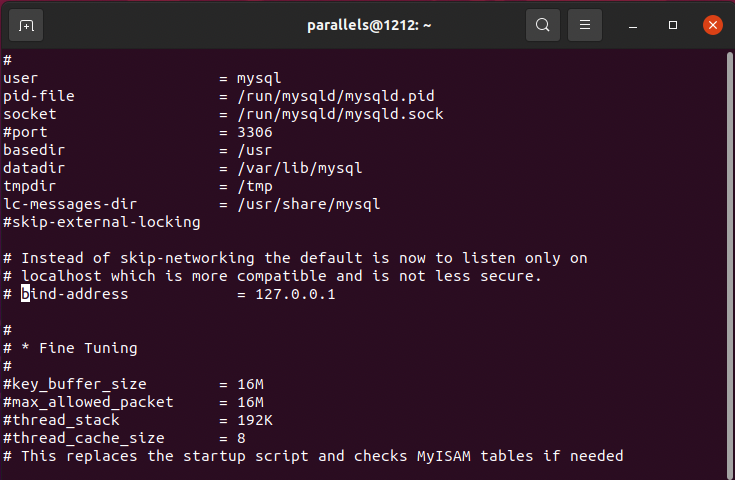
Task: Click the thread_cache_size value 8
Action: pos(241,438)
